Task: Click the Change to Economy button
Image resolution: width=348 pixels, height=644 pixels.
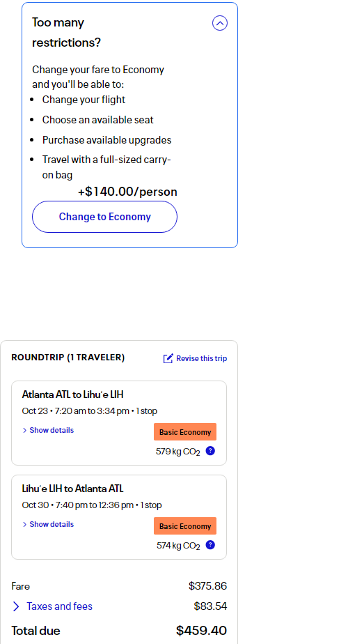Action: (104, 217)
